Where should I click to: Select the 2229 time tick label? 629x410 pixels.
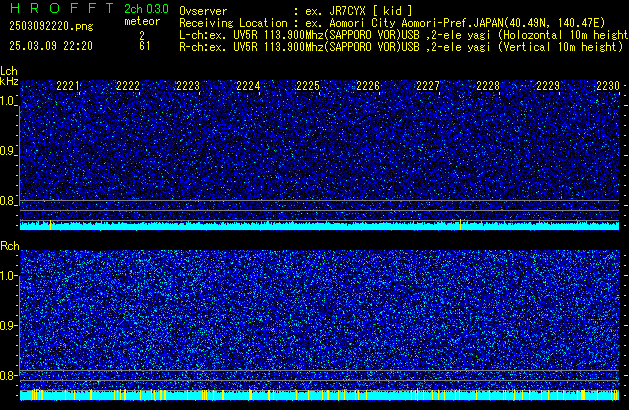click(x=548, y=86)
